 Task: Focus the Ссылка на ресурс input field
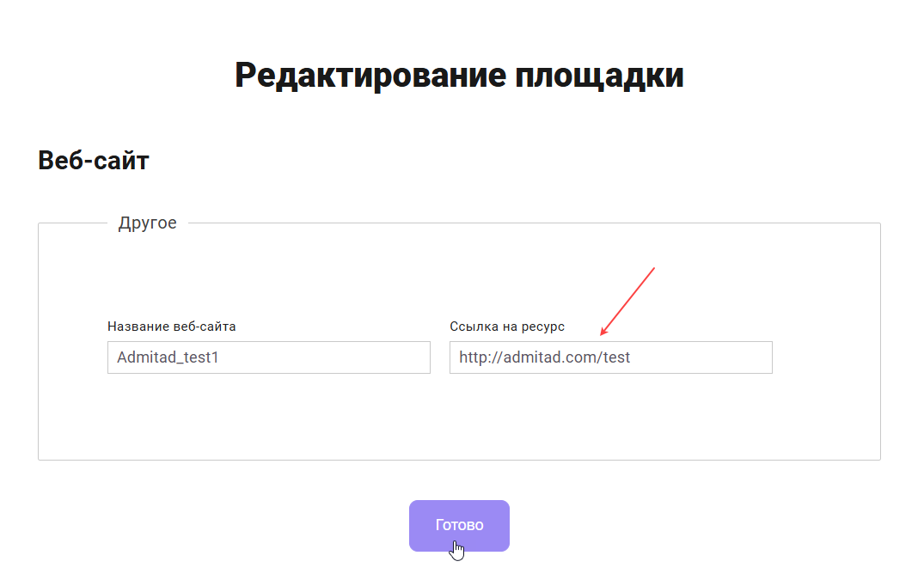coord(610,357)
